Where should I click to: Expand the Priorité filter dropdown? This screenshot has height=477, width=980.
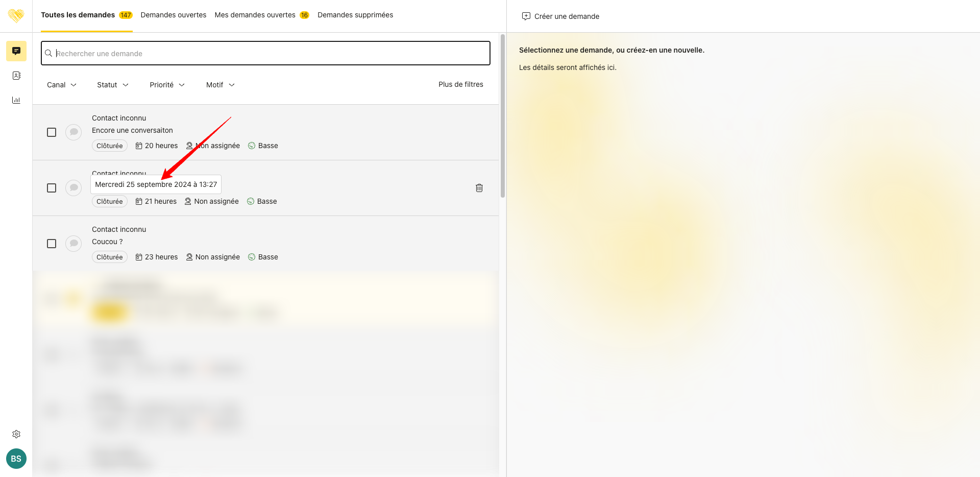[167, 85]
